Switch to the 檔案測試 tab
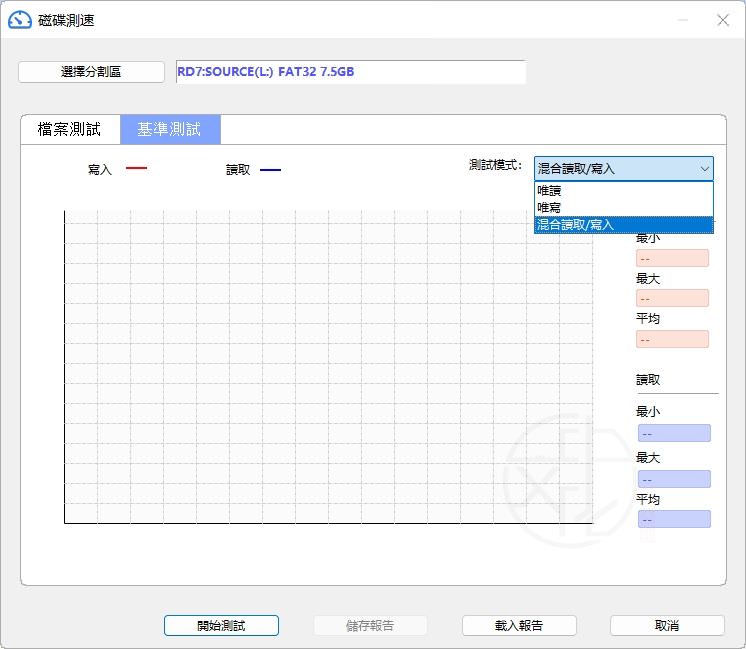Viewport: 746px width, 649px height. [x=69, y=129]
